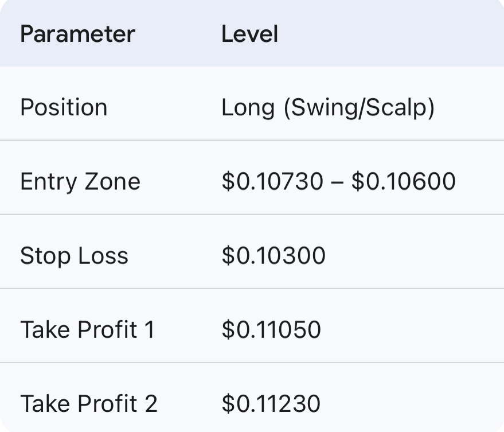Screen dimensions: 504x432
Task: Click the $0.10300 stop loss value
Action: click(274, 256)
